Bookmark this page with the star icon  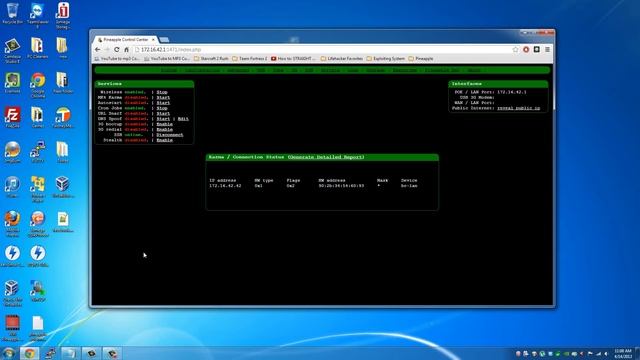coord(516,49)
